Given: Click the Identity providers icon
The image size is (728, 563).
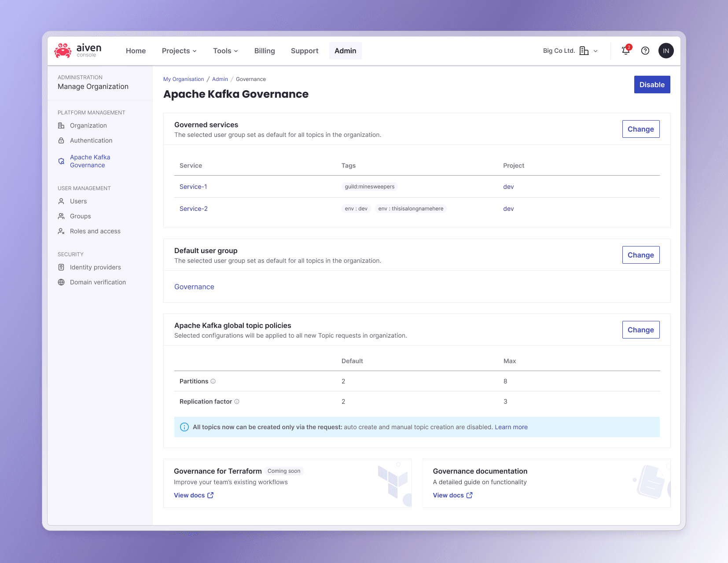Looking at the screenshot, I should click(61, 267).
